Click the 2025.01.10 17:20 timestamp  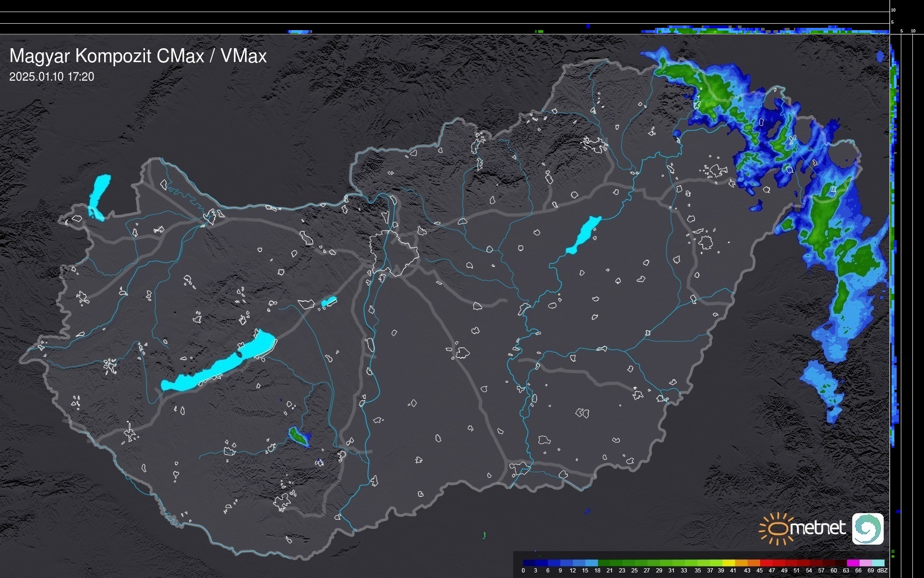[51, 77]
